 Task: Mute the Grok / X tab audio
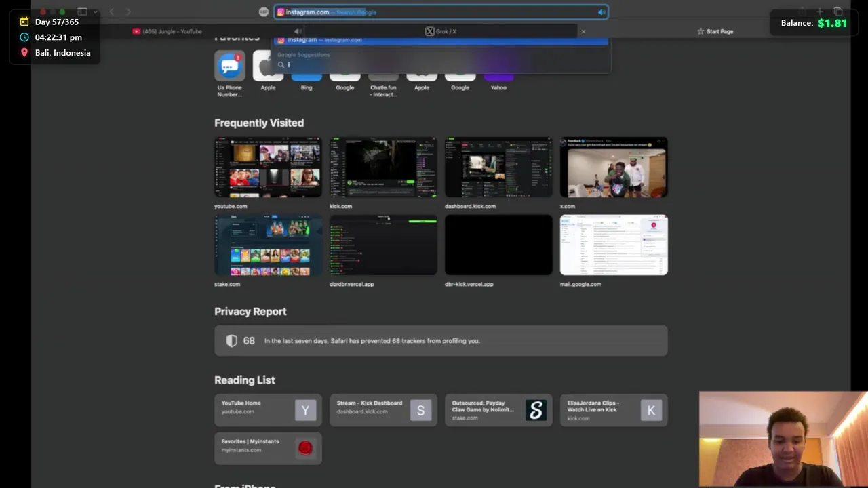coord(298,31)
